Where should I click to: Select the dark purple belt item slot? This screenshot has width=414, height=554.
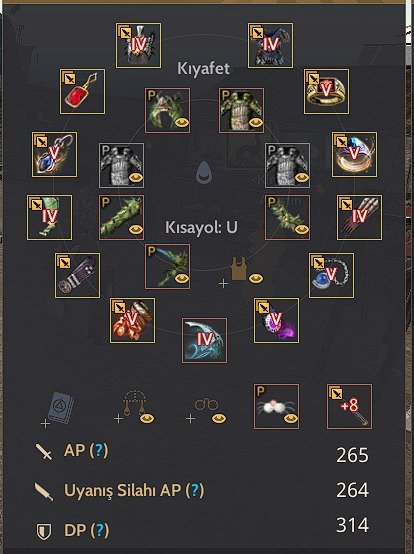pyautogui.click(x=77, y=275)
